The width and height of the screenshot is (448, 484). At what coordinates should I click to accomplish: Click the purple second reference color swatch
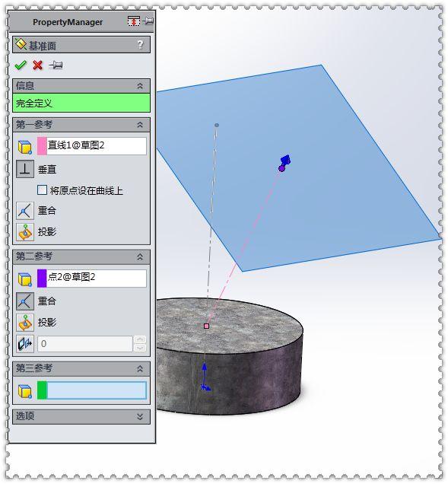coord(42,278)
